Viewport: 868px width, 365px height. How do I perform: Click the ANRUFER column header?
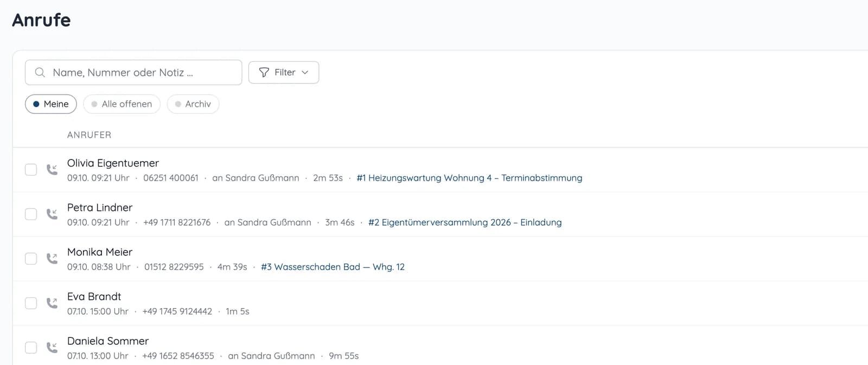(89, 135)
